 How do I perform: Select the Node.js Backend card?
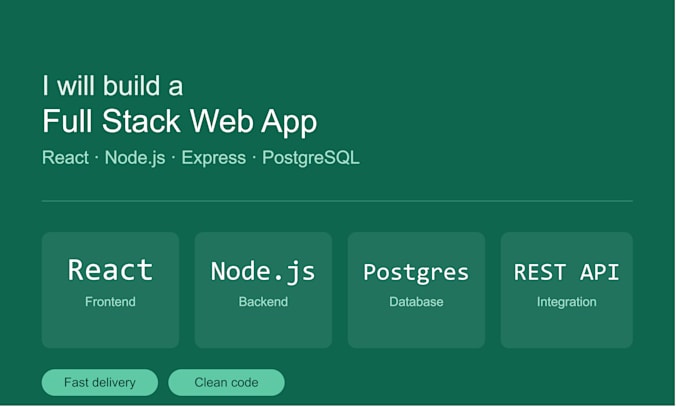pos(263,290)
